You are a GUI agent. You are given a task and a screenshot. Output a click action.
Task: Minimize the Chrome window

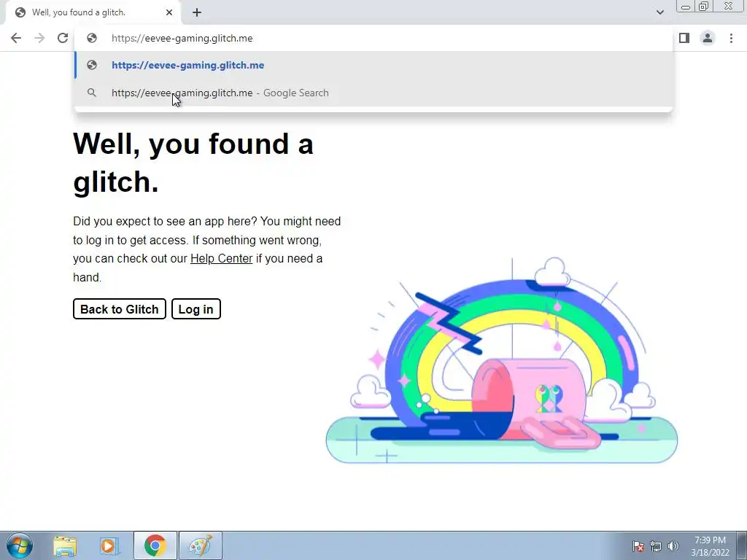[686, 7]
